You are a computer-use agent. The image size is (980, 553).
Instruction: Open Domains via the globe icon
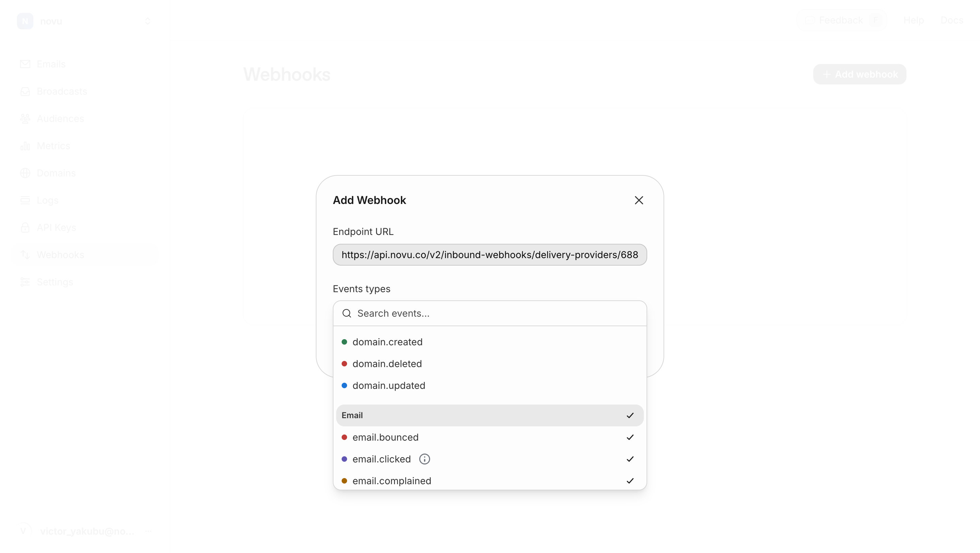[25, 173]
